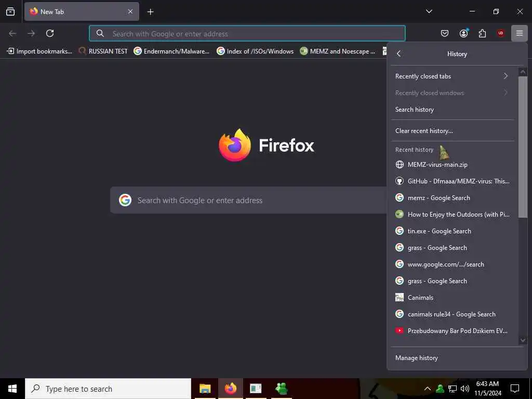Expand the list all tabs chevron
Image resolution: width=532 pixels, height=399 pixels.
tap(429, 11)
